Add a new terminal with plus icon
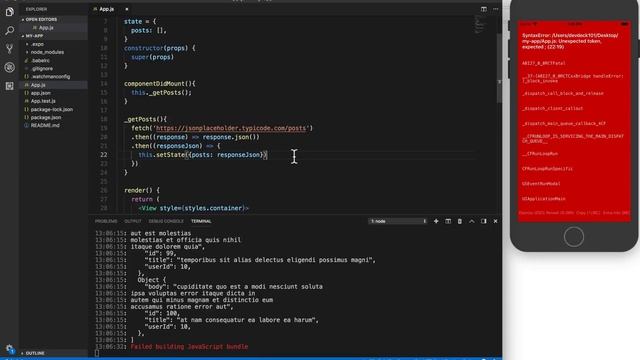The height and width of the screenshot is (360, 640). tap(436, 221)
